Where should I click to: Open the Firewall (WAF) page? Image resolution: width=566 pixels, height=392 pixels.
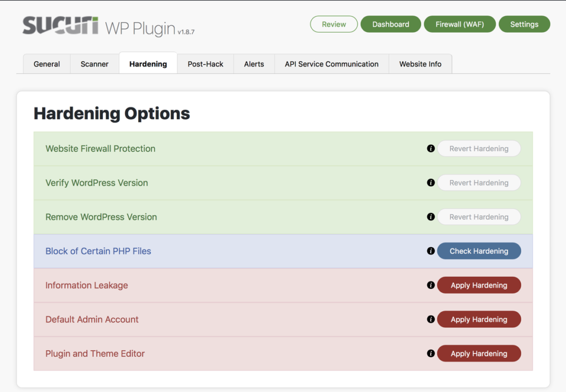coord(460,24)
